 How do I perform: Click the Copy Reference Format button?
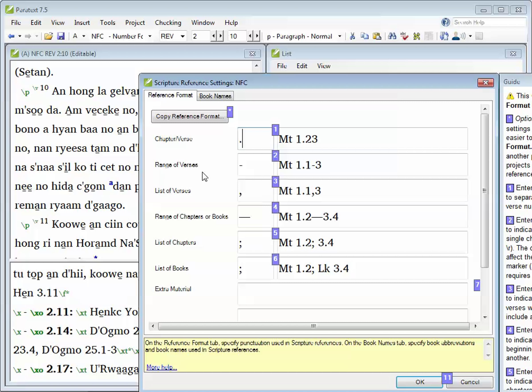point(190,116)
